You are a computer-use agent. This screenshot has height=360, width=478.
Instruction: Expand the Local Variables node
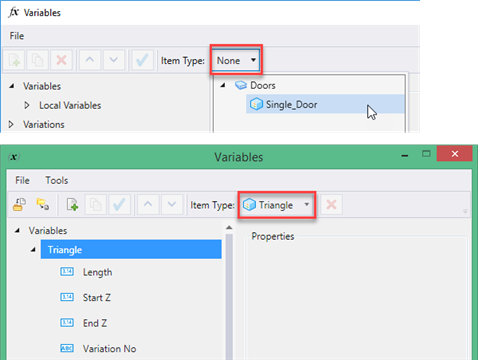[x=27, y=105]
